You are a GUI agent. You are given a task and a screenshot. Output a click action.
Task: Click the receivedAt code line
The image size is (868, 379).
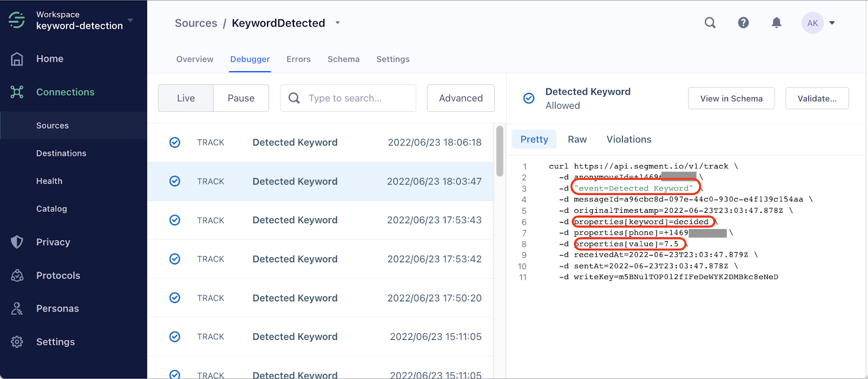tap(659, 255)
